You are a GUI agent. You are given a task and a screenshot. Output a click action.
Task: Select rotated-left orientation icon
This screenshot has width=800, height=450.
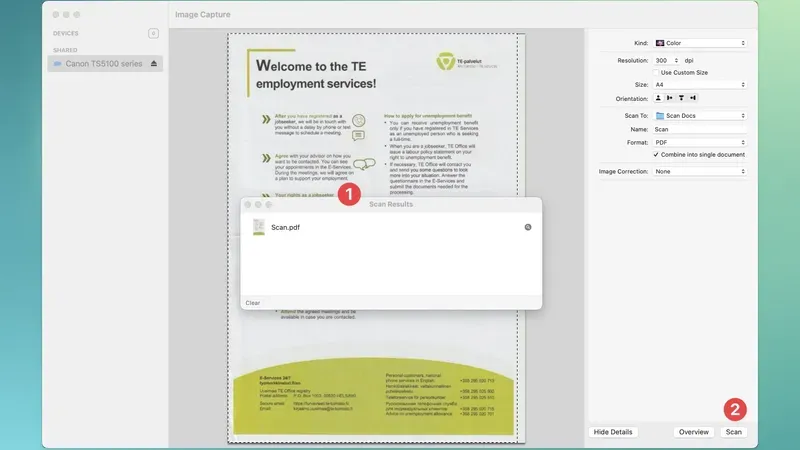coord(669,98)
